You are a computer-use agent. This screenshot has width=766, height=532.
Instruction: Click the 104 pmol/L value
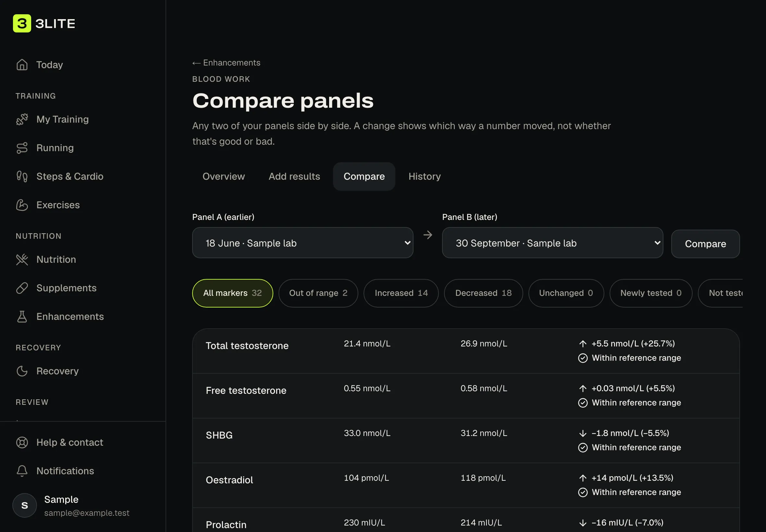coord(366,478)
